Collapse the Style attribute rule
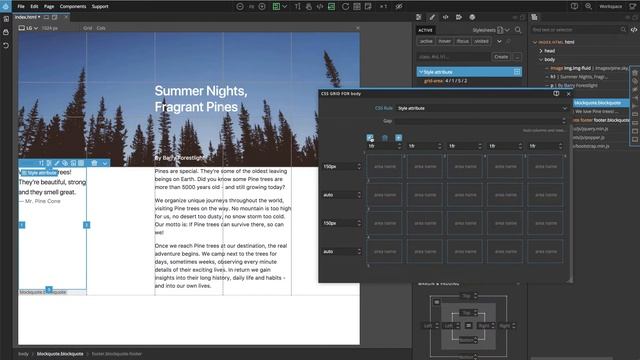This screenshot has width=640, height=360. (421, 72)
